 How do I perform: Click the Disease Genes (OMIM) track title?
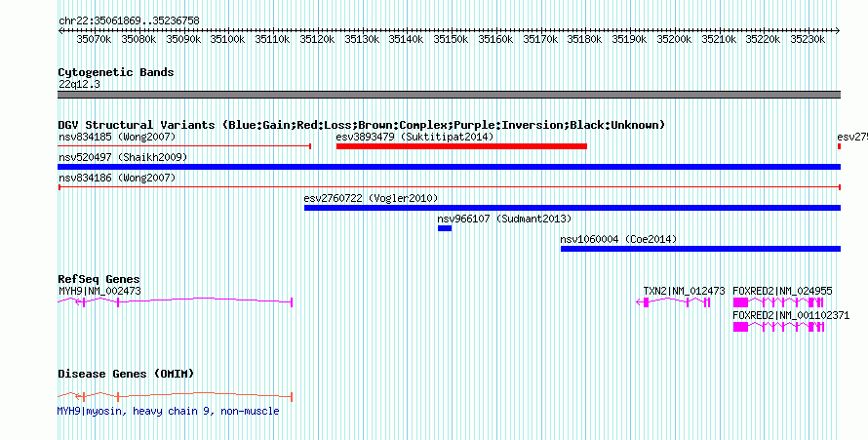(126, 374)
